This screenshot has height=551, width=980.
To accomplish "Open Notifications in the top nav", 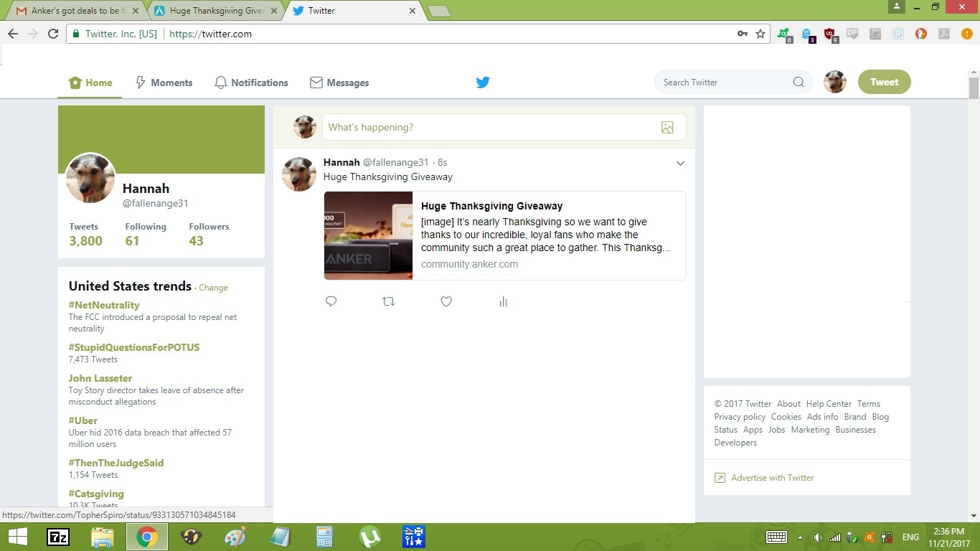I will pyautogui.click(x=252, y=83).
